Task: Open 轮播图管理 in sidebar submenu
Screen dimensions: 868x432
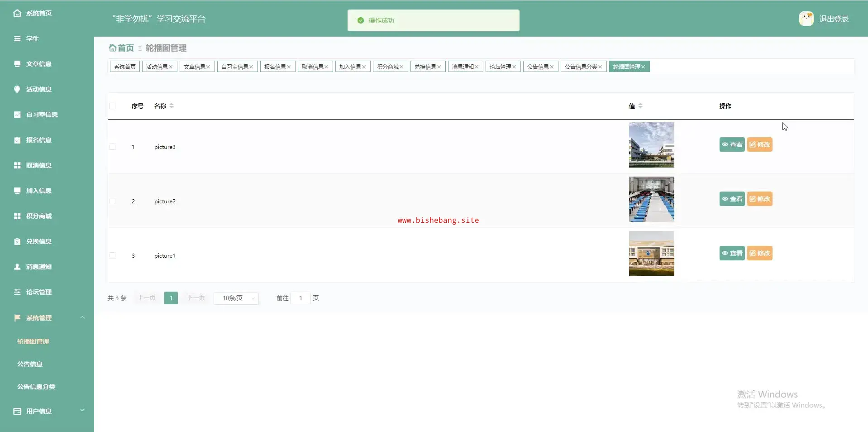Action: [33, 341]
